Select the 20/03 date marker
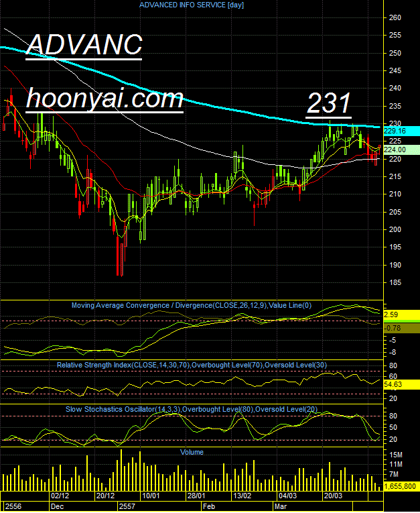 [x=333, y=496]
